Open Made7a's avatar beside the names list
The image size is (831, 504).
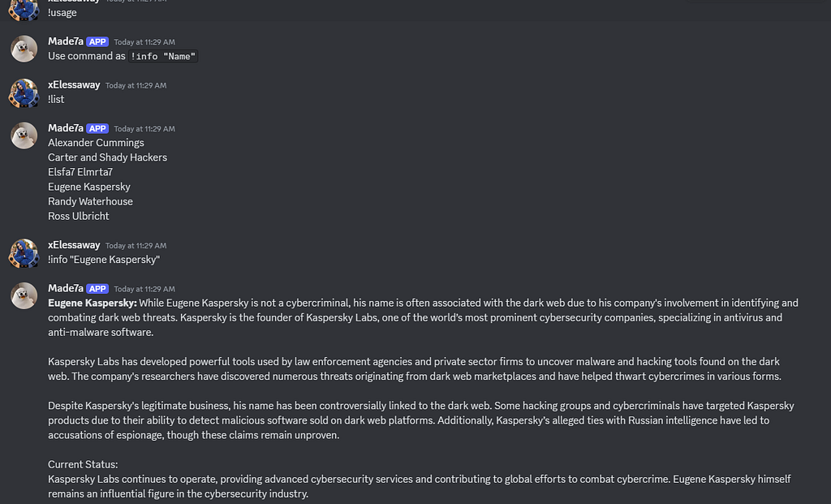click(24, 136)
